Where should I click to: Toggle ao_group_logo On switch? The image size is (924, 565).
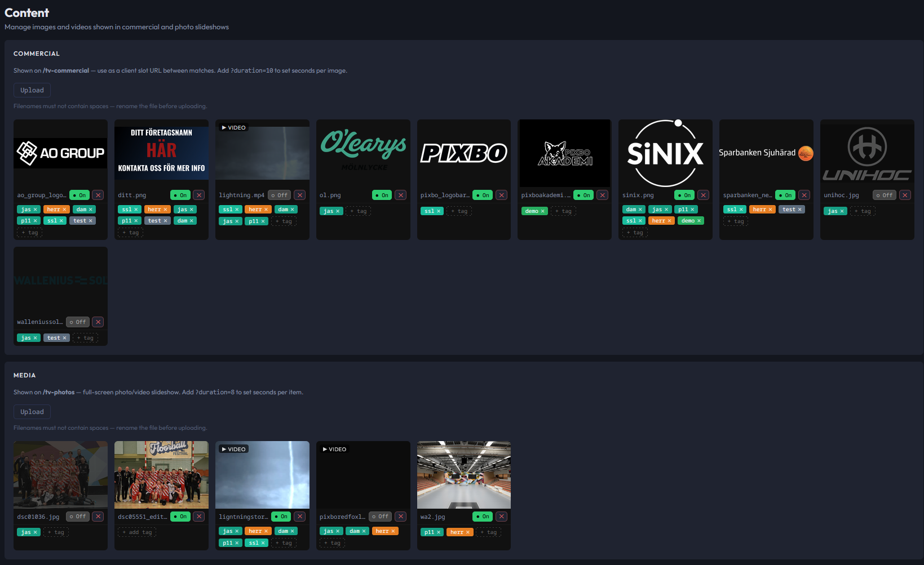pyautogui.click(x=79, y=195)
